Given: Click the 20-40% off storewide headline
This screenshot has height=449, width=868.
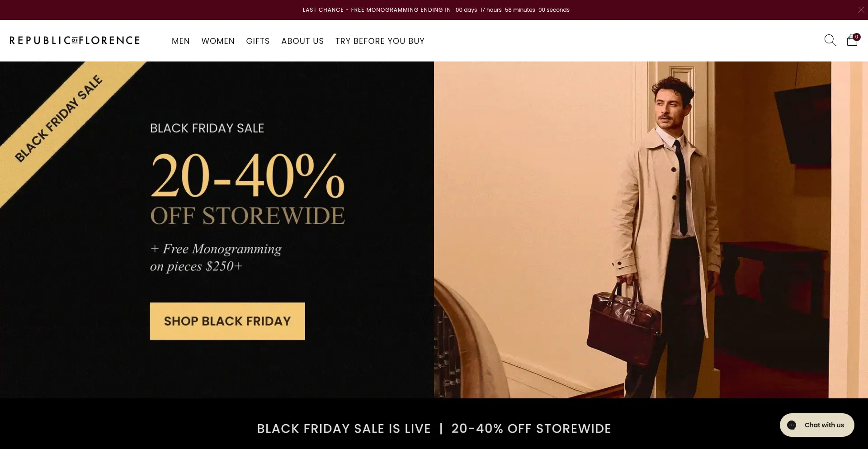Looking at the screenshot, I should 247,188.
